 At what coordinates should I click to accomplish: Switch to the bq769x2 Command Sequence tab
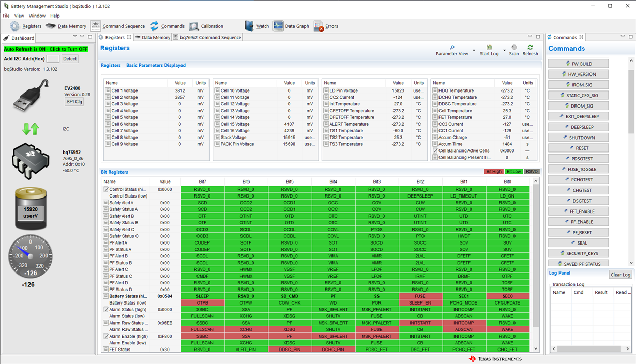point(207,38)
